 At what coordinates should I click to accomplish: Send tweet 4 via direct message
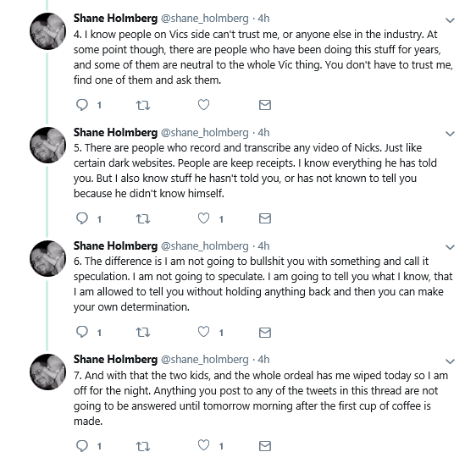point(265,105)
